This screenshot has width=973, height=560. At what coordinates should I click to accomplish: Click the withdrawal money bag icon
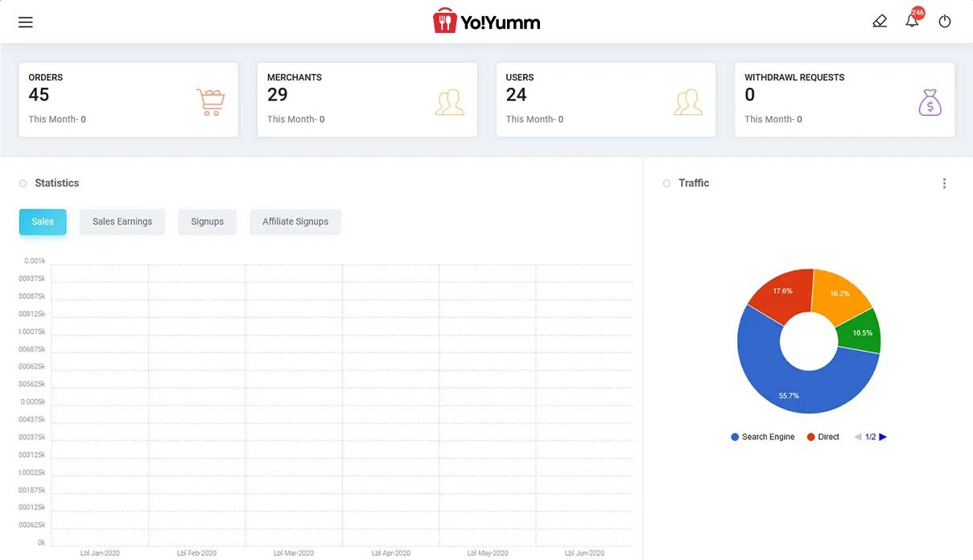pos(930,102)
